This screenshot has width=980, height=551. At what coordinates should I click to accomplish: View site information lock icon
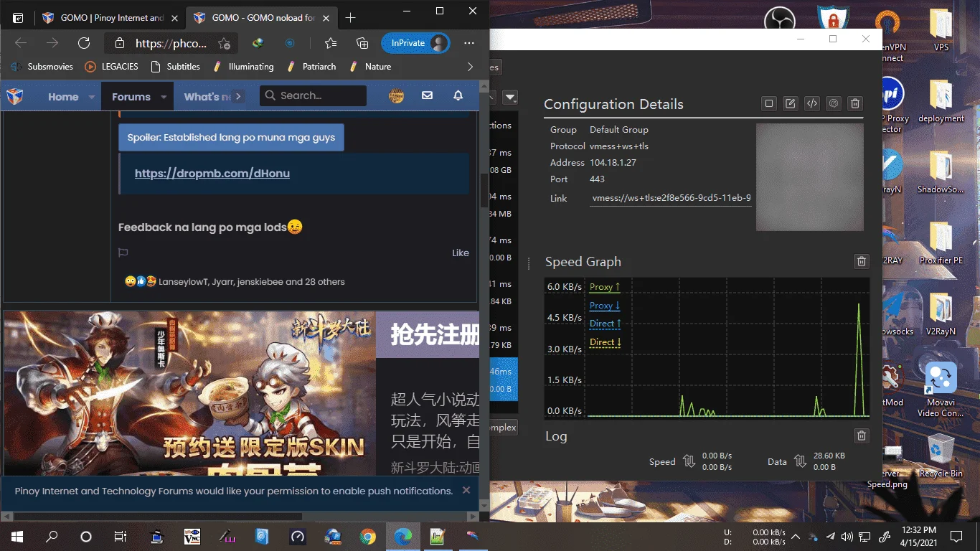pyautogui.click(x=119, y=43)
